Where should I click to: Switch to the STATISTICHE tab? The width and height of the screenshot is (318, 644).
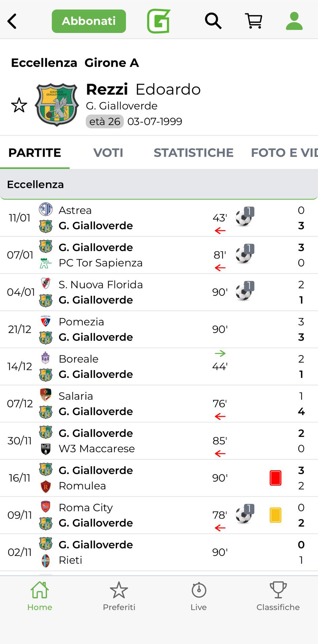[193, 153]
